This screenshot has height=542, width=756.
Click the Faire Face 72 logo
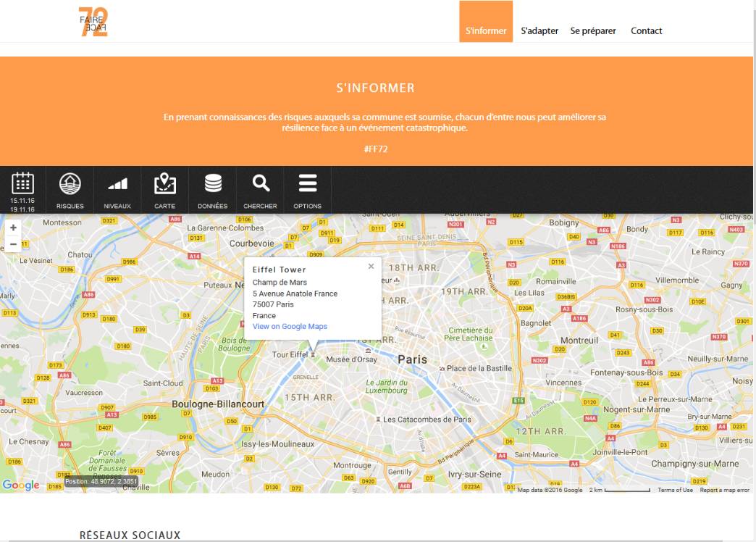(x=93, y=22)
